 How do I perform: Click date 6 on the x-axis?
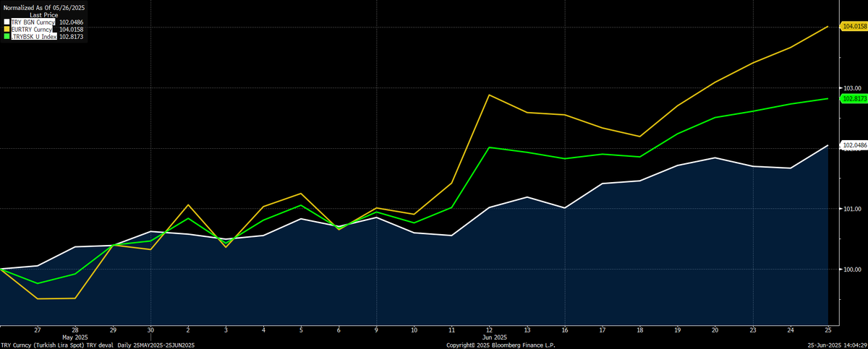pos(339,329)
